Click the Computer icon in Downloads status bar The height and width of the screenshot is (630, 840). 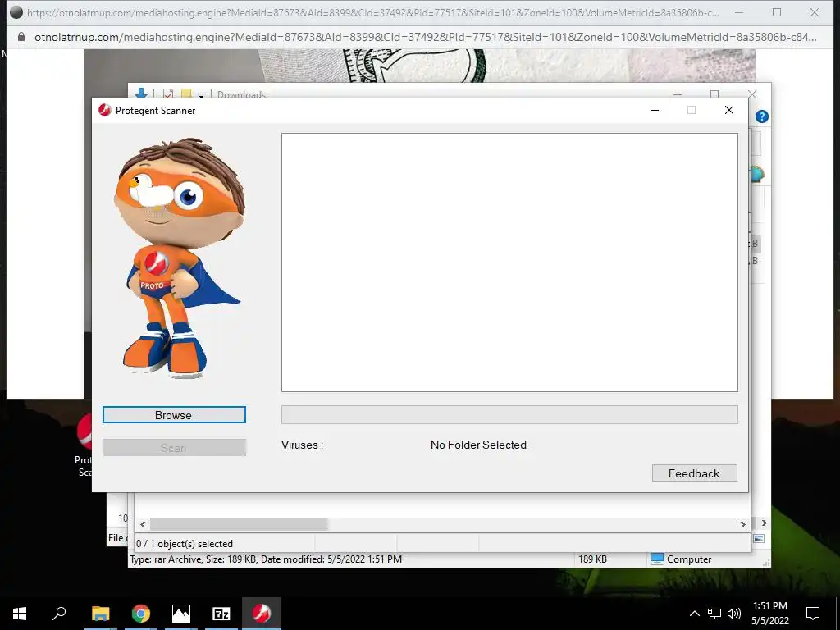point(657,559)
